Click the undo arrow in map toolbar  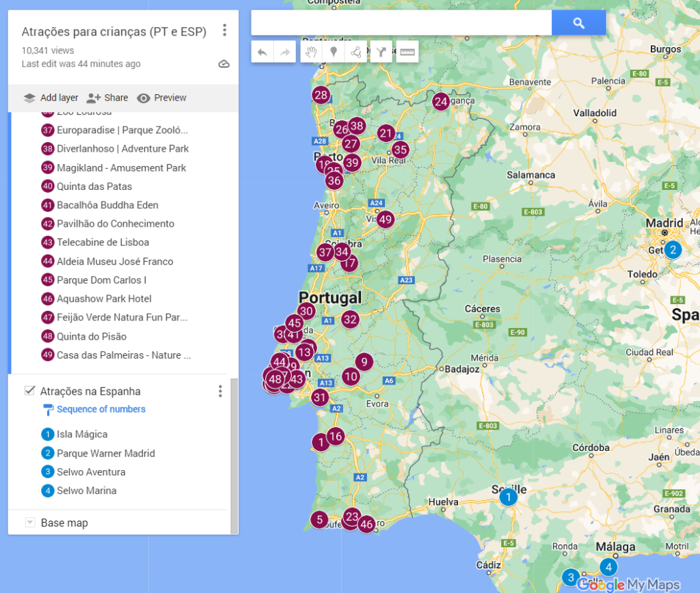pos(262,52)
